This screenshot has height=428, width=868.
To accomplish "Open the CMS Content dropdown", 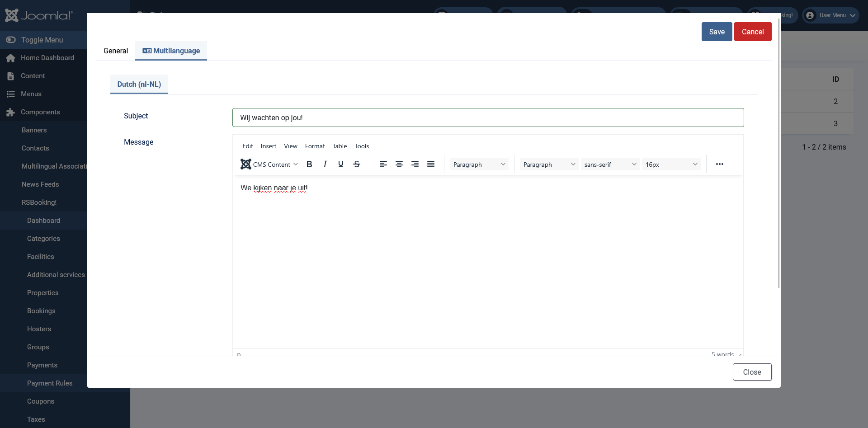I will click(269, 164).
